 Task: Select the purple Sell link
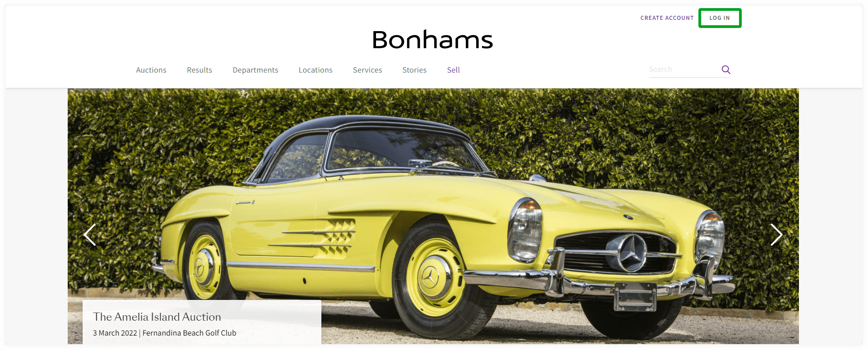pos(453,70)
